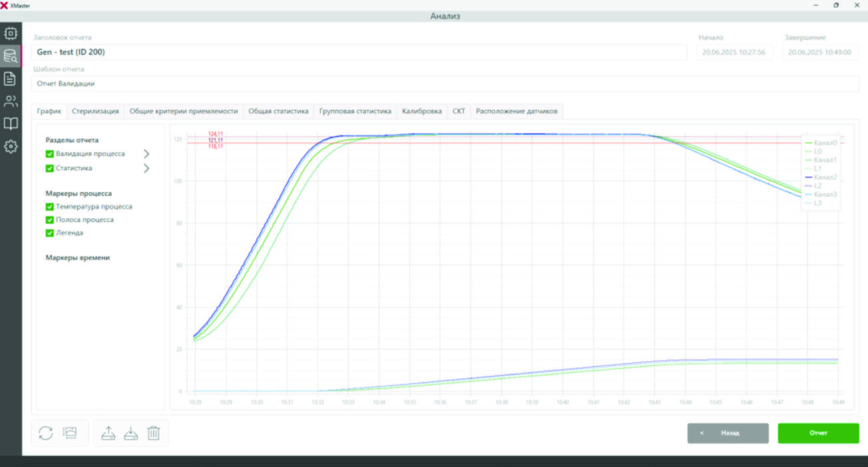Viewport: 868px width, 467px height.
Task: Click the Канал2 entry in chart legend
Action: (x=825, y=177)
